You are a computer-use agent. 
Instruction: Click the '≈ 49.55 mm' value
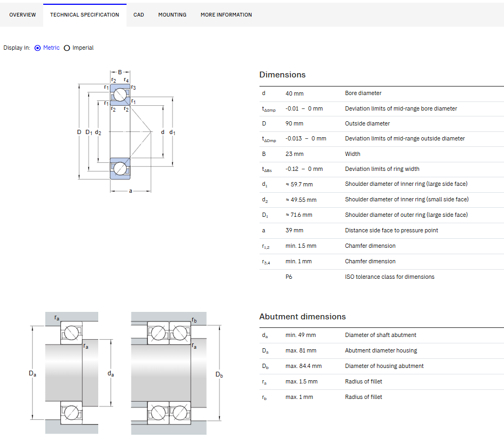point(301,200)
